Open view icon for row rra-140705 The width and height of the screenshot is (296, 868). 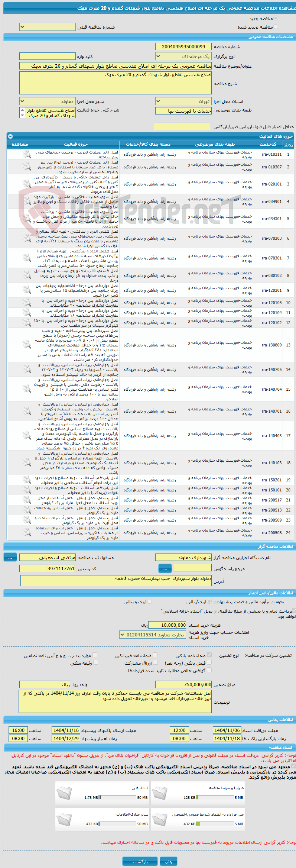(x=27, y=370)
